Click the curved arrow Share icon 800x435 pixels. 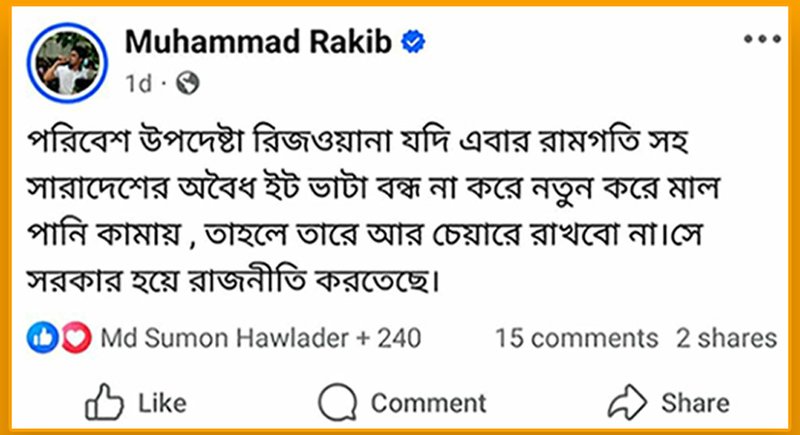tap(626, 403)
